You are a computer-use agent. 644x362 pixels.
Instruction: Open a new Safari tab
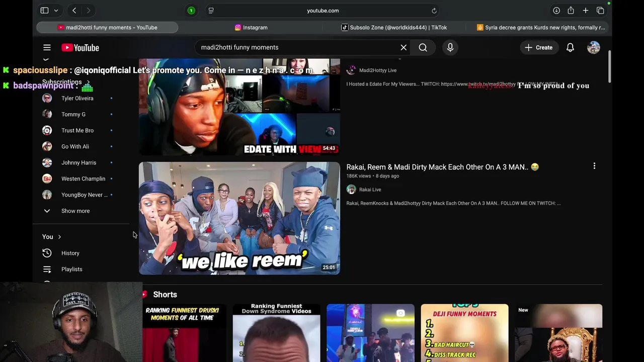pos(586,11)
